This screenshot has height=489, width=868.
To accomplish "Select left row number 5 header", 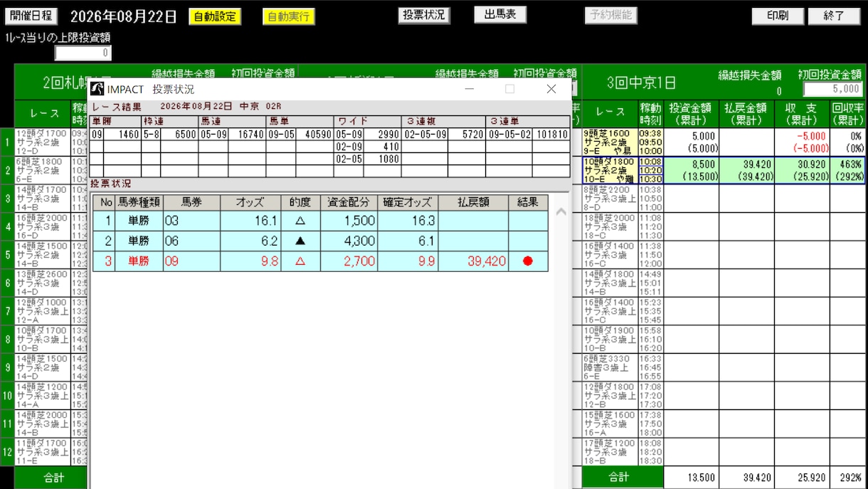I will click(7, 255).
